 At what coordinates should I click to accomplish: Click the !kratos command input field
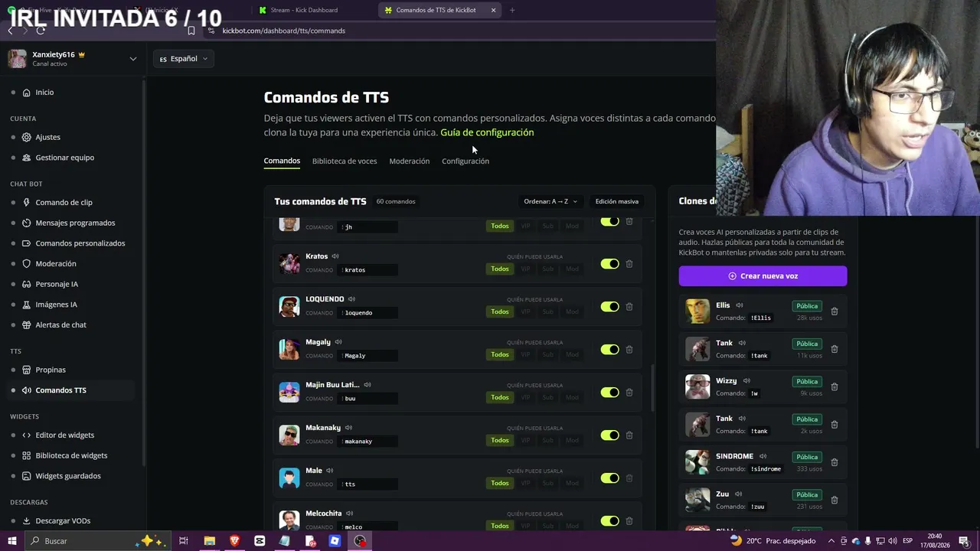click(x=369, y=270)
